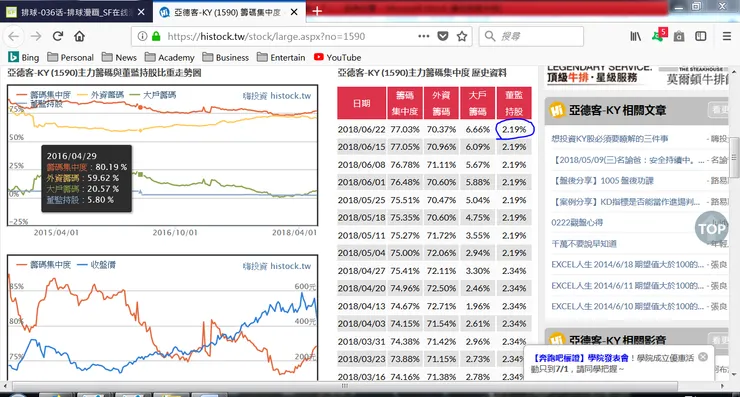Image resolution: width=740 pixels, height=397 pixels.
Task: Close the 亞德客-KY (1590) tab
Action: [294, 12]
